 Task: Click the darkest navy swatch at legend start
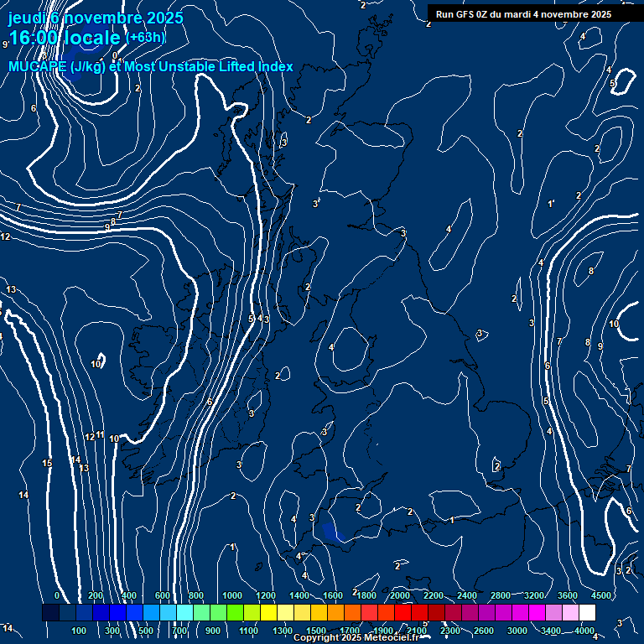coord(50,612)
